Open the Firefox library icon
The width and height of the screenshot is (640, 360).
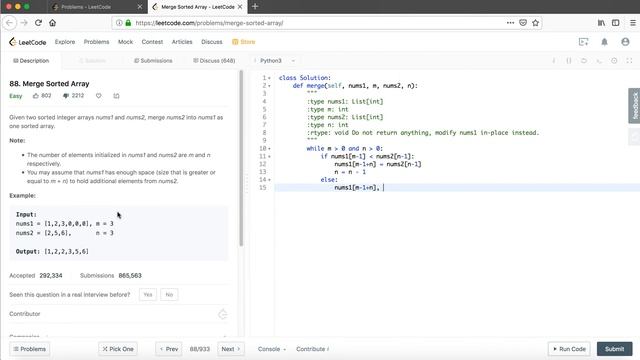point(601,23)
